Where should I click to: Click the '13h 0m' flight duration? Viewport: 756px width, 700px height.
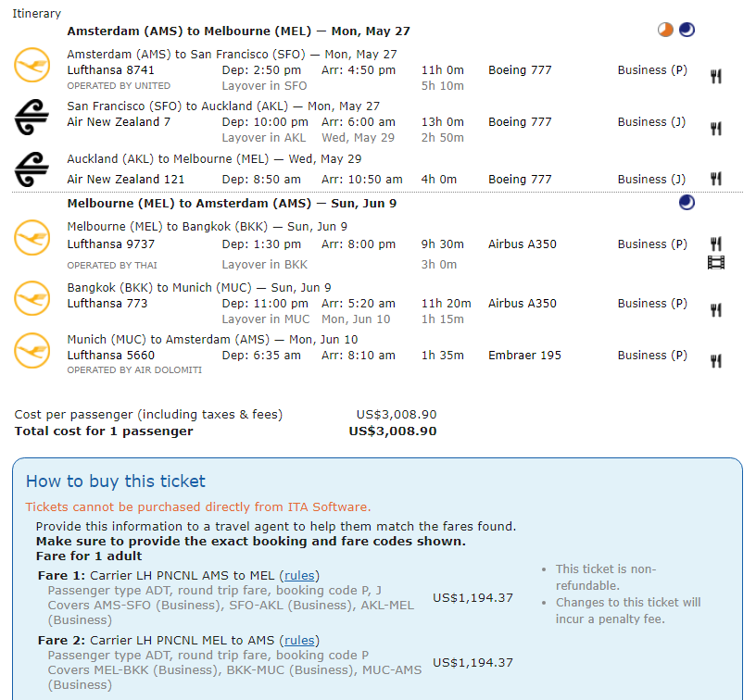tap(442, 122)
